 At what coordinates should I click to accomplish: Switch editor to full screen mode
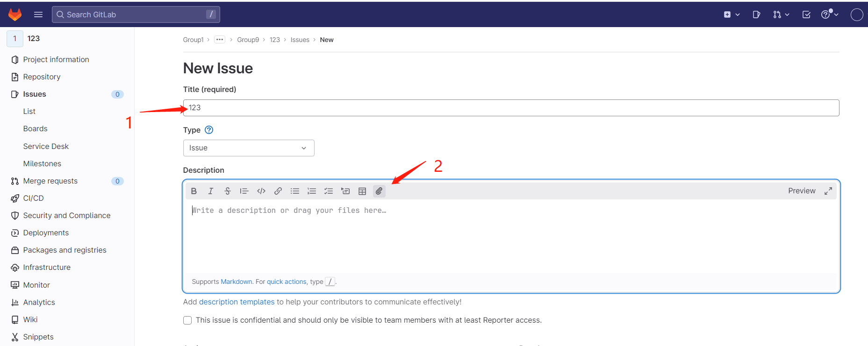tap(828, 191)
